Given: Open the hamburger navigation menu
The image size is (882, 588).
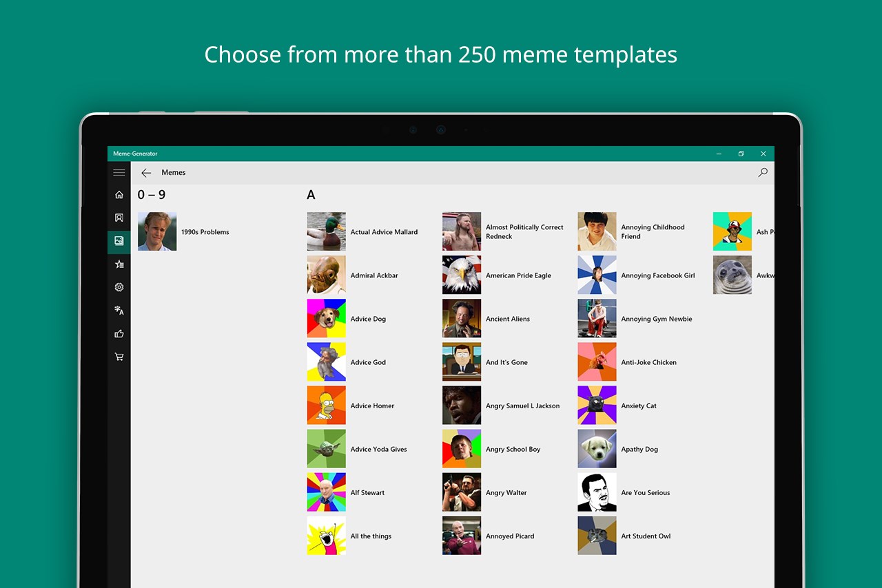Looking at the screenshot, I should pos(119,172).
